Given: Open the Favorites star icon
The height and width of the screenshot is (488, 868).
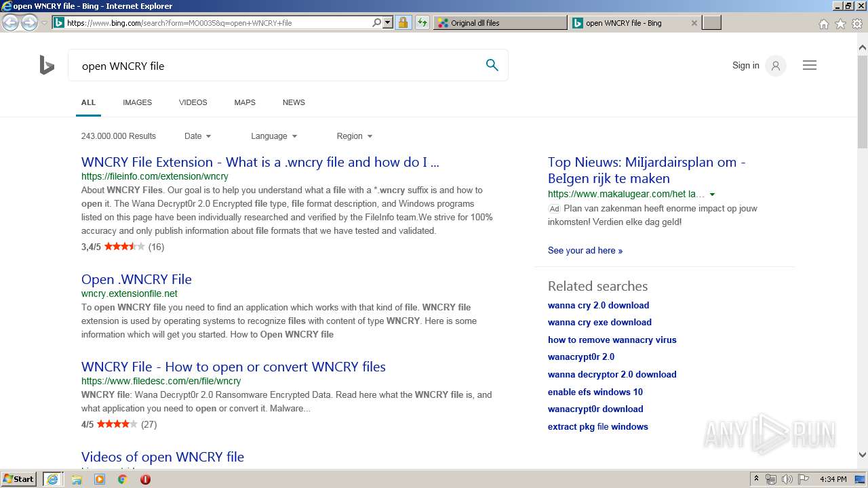Looking at the screenshot, I should coord(840,24).
